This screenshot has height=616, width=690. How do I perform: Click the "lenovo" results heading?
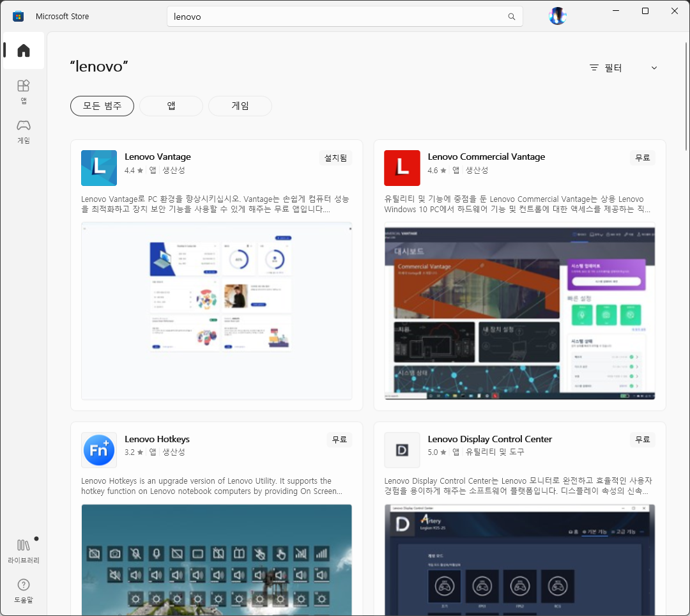tap(99, 66)
